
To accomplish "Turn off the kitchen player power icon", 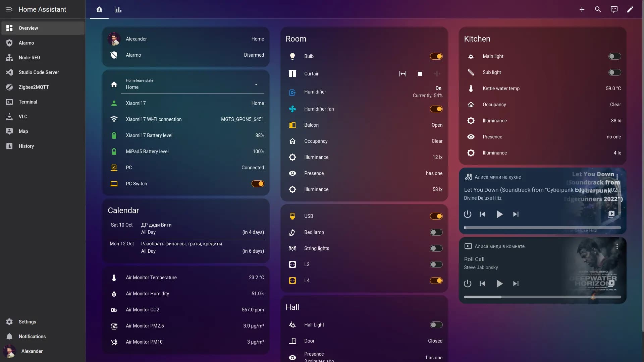I will pos(467,214).
